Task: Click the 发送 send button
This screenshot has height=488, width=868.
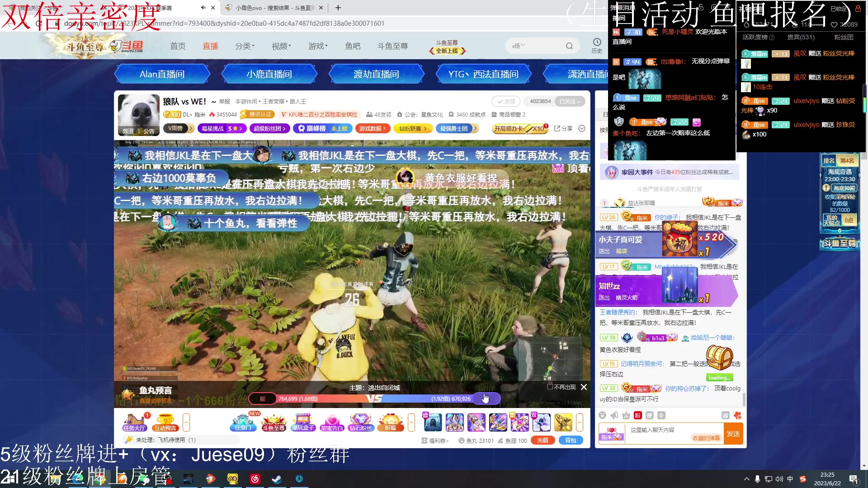Action: (x=733, y=433)
